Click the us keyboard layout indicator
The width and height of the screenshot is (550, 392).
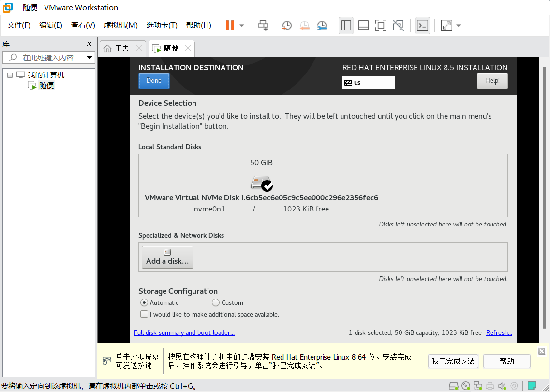368,83
